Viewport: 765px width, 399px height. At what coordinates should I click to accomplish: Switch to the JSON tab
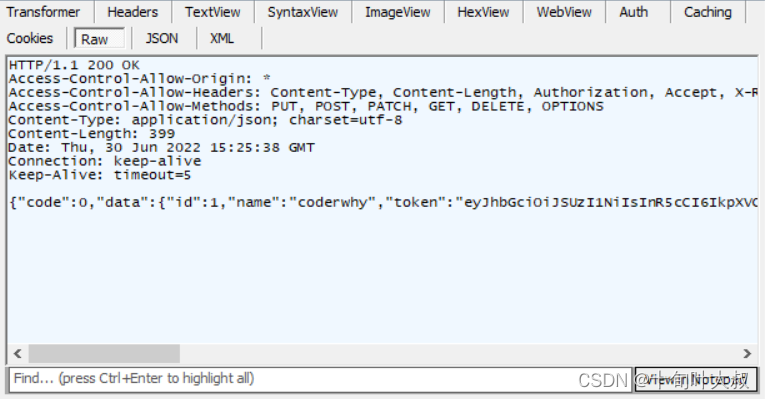pos(162,38)
